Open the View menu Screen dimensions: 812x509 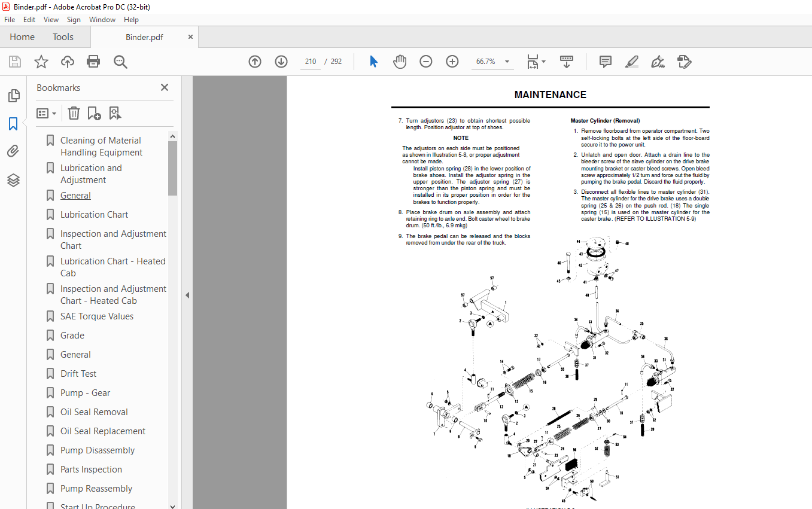pos(51,20)
